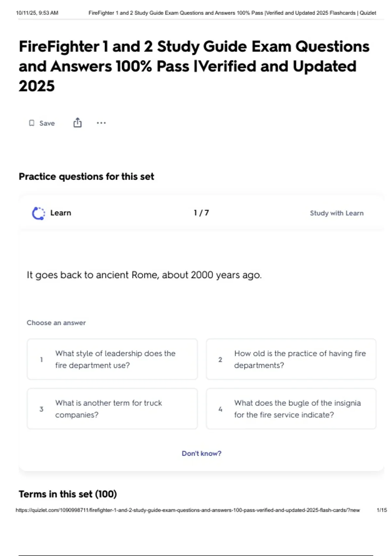Open the Study with Learn link
Viewport: 392px width, 556px height.
click(x=336, y=213)
